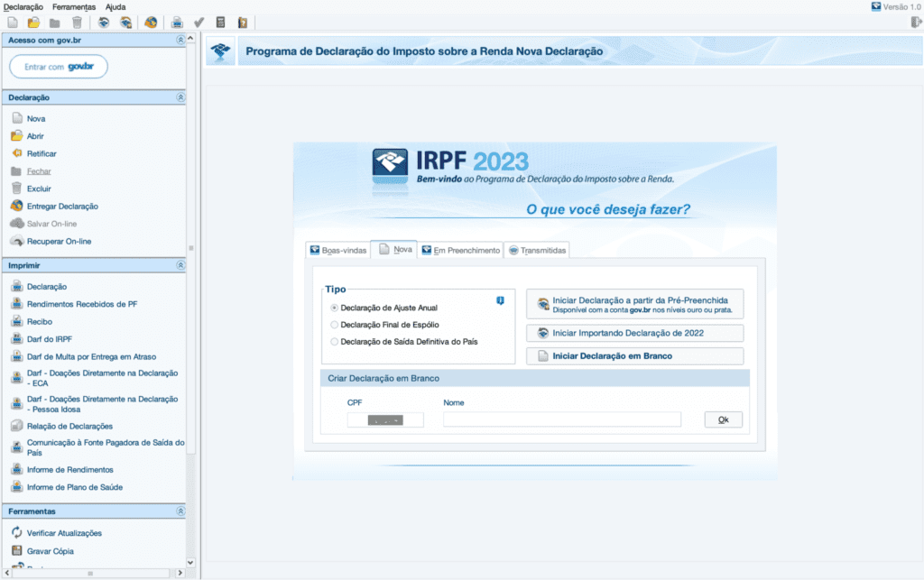Select Declaração de Ajuste Anual radio
The height and width of the screenshot is (580, 924).
coord(334,308)
